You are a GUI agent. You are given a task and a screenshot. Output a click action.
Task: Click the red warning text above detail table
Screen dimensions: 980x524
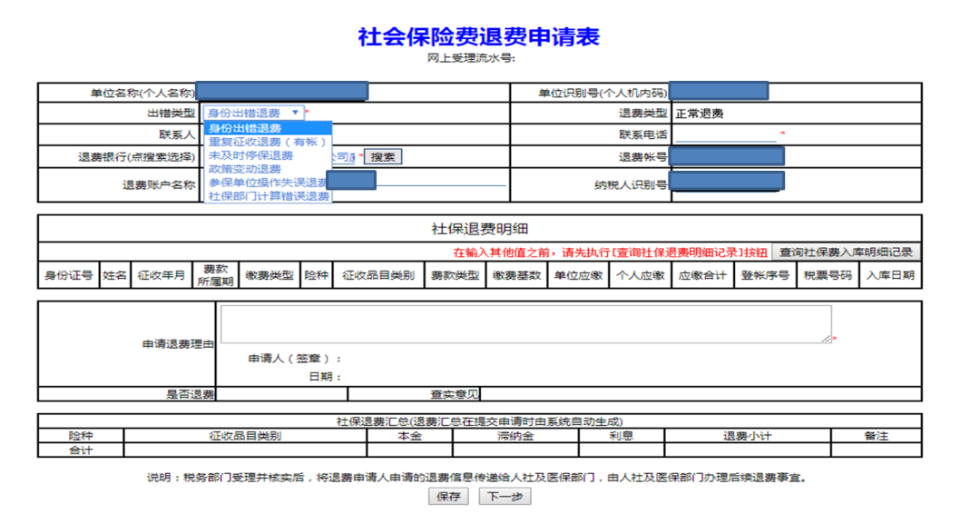(610, 252)
